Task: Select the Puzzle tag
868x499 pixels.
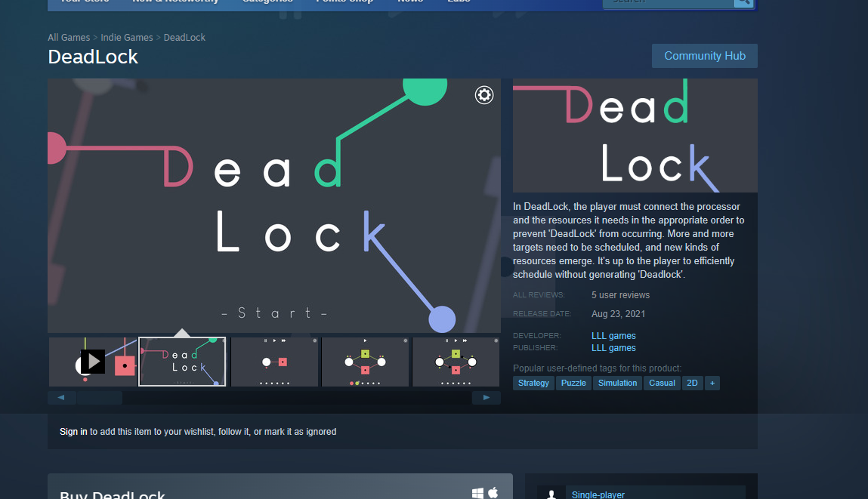Action: click(573, 383)
